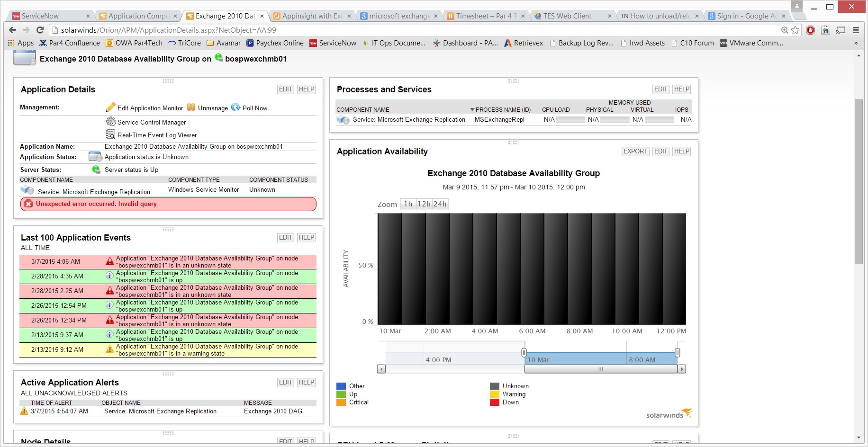Click the chart navigator right scroll arrow
The height and width of the screenshot is (447, 868).
point(682,369)
